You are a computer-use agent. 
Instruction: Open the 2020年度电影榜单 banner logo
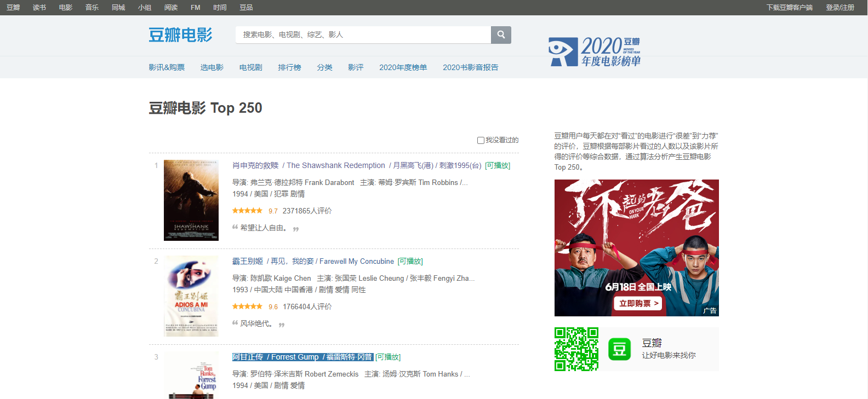pyautogui.click(x=595, y=51)
